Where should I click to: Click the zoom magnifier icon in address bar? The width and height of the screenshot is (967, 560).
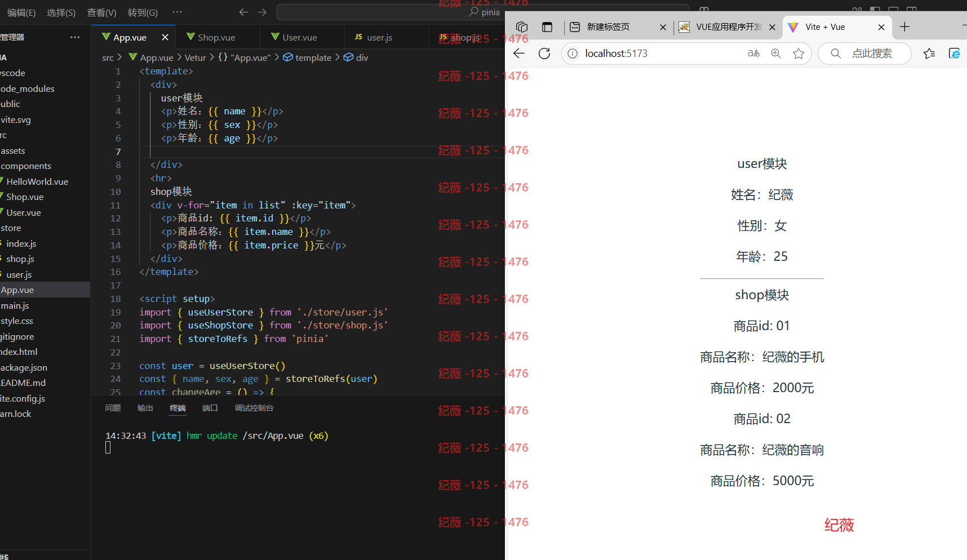(776, 53)
